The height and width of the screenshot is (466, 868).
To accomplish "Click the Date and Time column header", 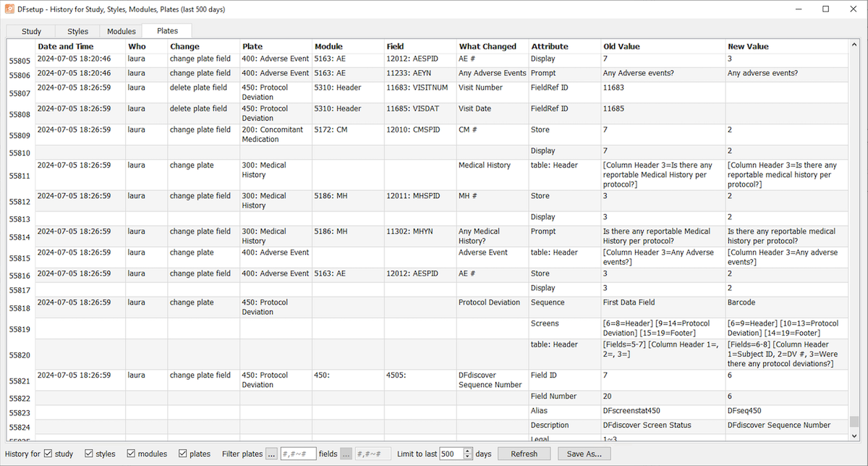I will [x=80, y=46].
